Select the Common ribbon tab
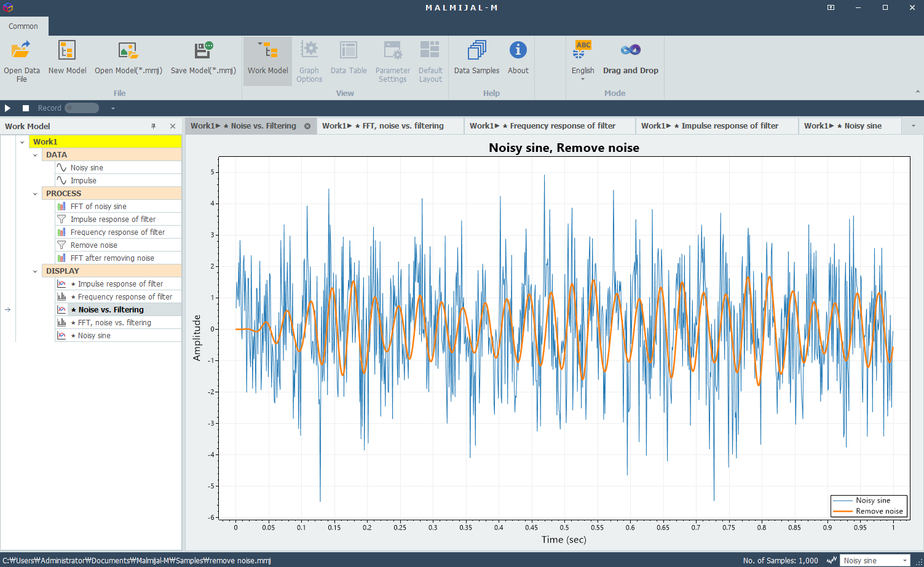The image size is (924, 567). click(23, 26)
